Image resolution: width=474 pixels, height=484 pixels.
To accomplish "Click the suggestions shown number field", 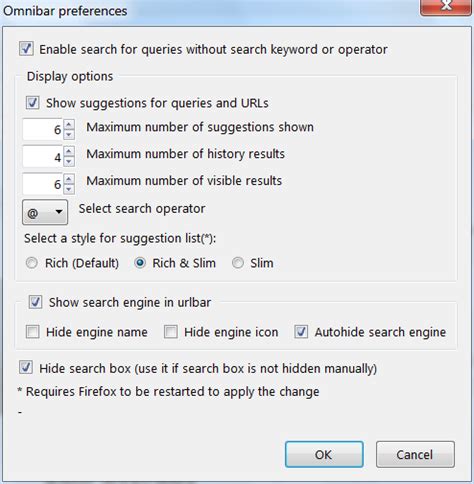I will (x=43, y=129).
